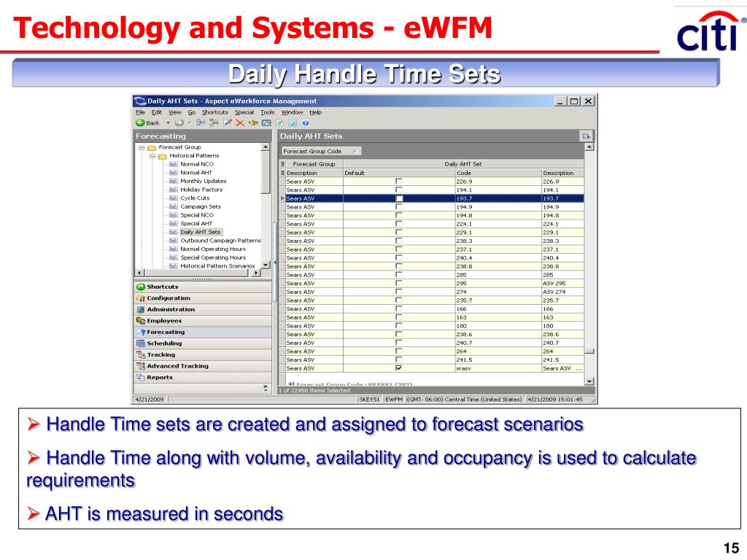Open the Help menu
This screenshot has width=747, height=560.
pyautogui.click(x=315, y=112)
